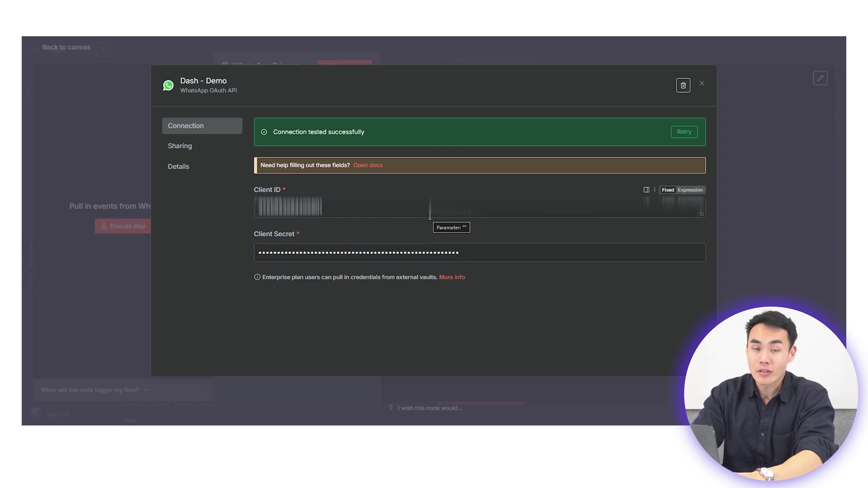Open the Details tab
Screen dimensions: 868x488
tap(179, 167)
